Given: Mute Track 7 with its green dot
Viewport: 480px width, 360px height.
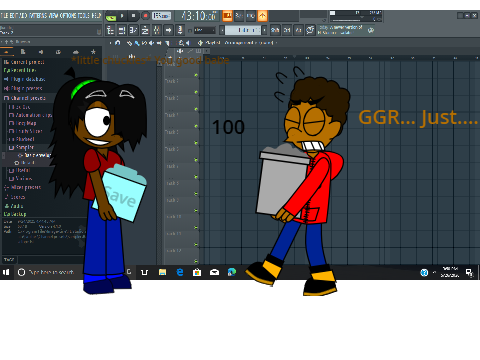Looking at the screenshot, I should point(196,177).
